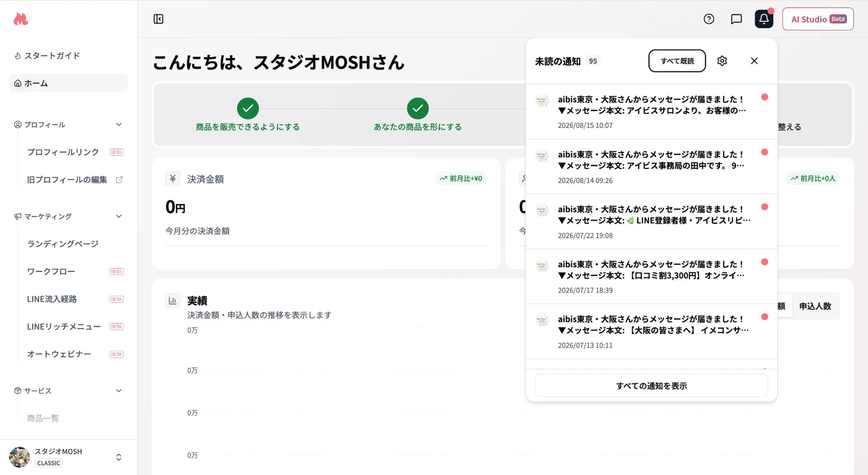Open the help question mark icon
Viewport: 868px width, 475px height.
pyautogui.click(x=709, y=19)
